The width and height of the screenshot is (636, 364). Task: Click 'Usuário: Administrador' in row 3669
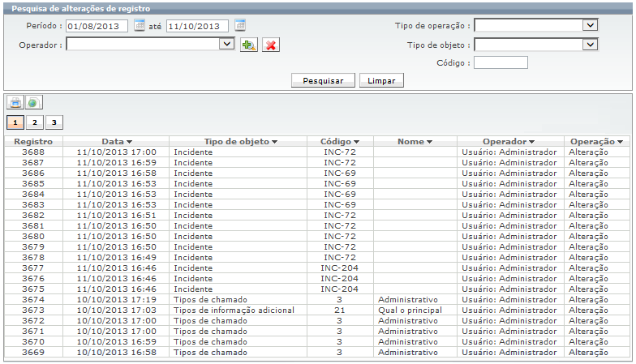click(x=509, y=352)
